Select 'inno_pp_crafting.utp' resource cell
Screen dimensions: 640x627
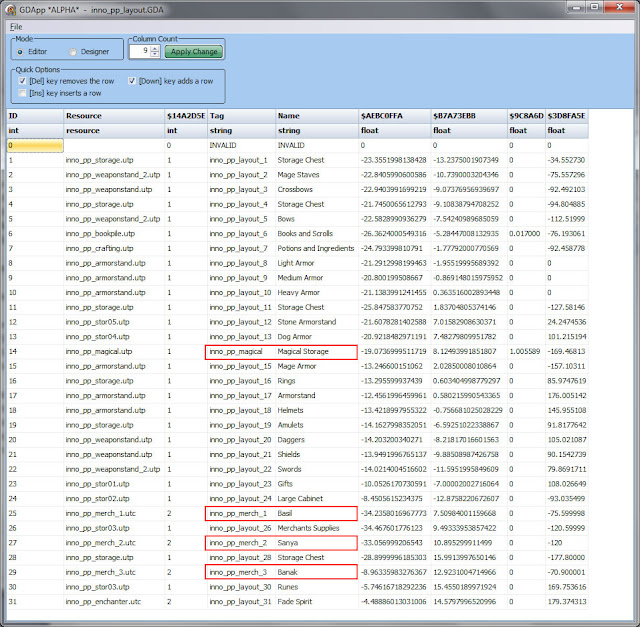coord(114,248)
